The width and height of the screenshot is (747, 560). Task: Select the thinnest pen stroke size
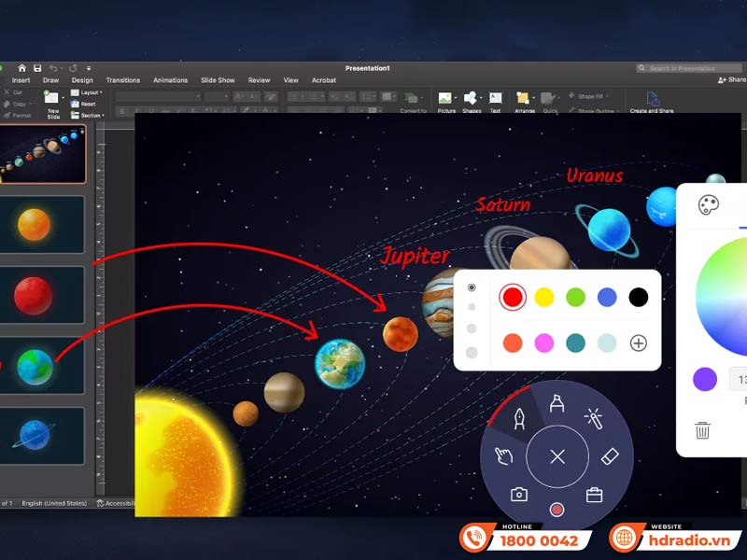tap(472, 287)
